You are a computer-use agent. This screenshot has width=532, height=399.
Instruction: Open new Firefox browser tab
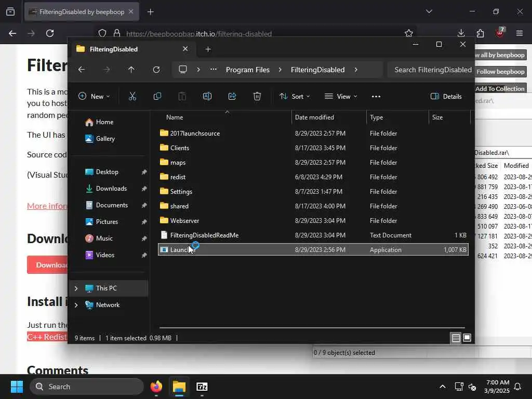tap(150, 12)
